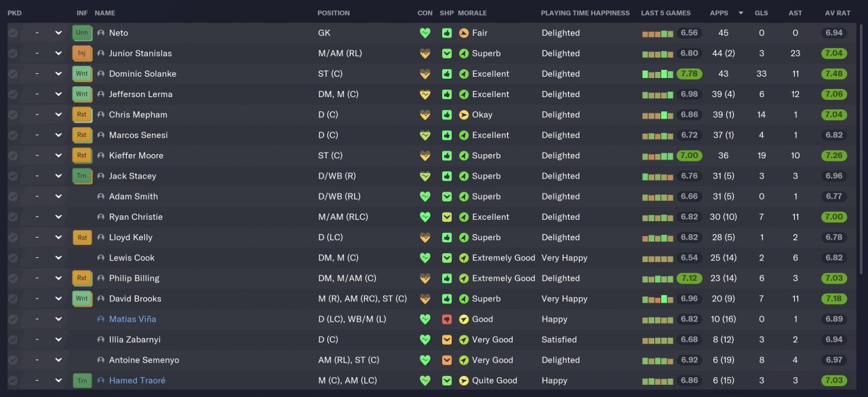
Task: Tick the selection checkbox for Kieffer Moore
Action: (13, 155)
